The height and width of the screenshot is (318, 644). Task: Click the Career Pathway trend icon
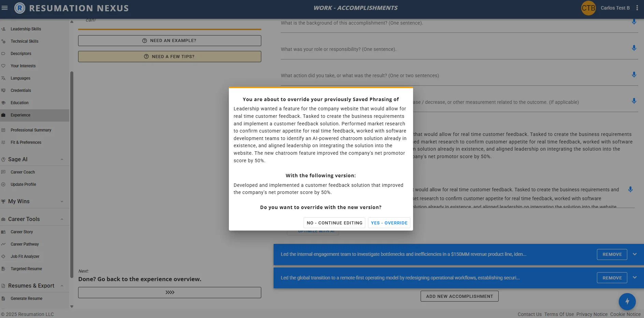(3, 244)
